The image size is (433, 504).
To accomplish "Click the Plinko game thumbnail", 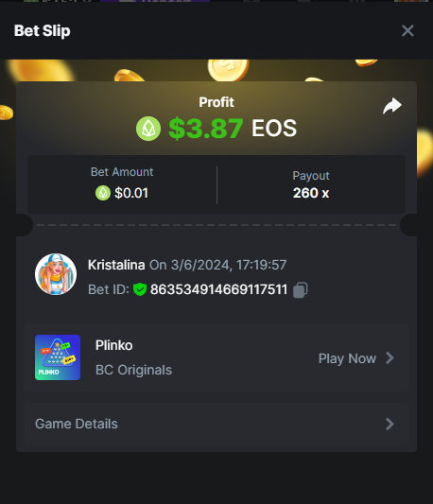I will click(58, 357).
